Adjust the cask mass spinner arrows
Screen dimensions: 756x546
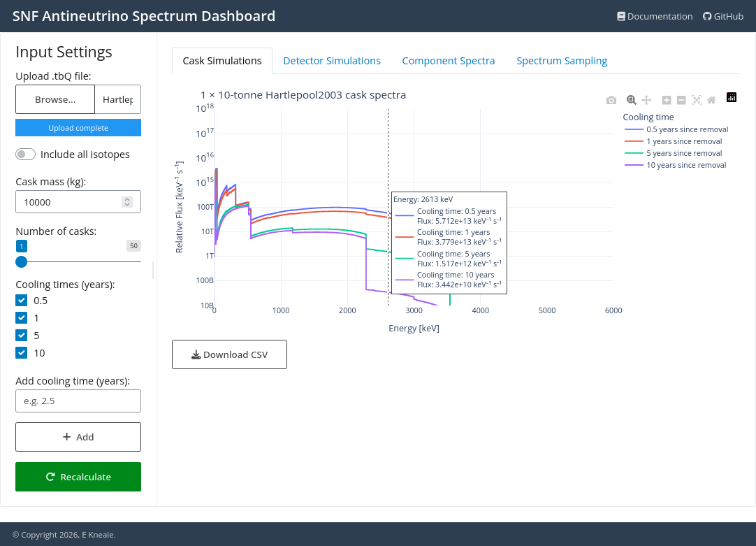click(x=127, y=202)
